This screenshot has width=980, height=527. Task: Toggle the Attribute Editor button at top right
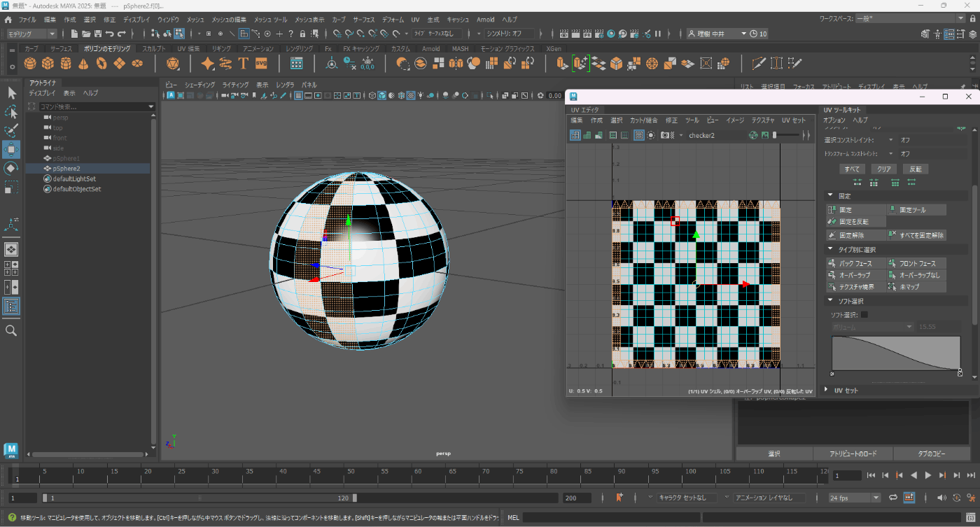(950, 34)
